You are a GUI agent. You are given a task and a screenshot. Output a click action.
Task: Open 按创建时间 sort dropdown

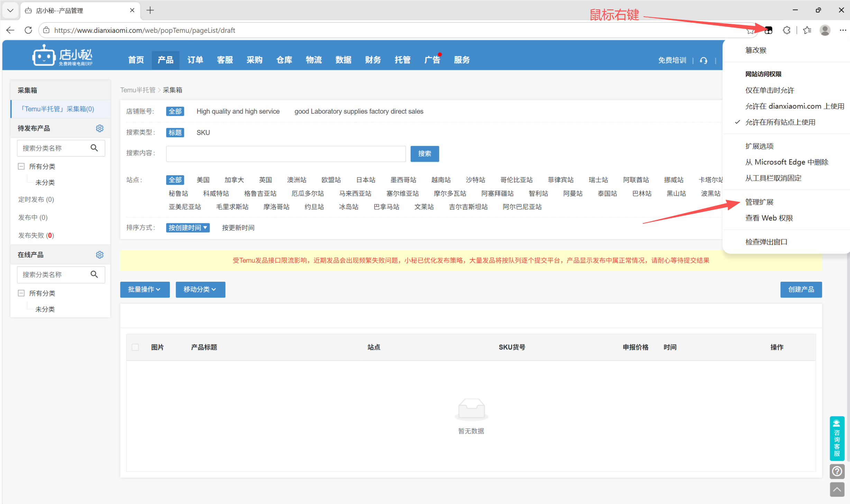188,227
